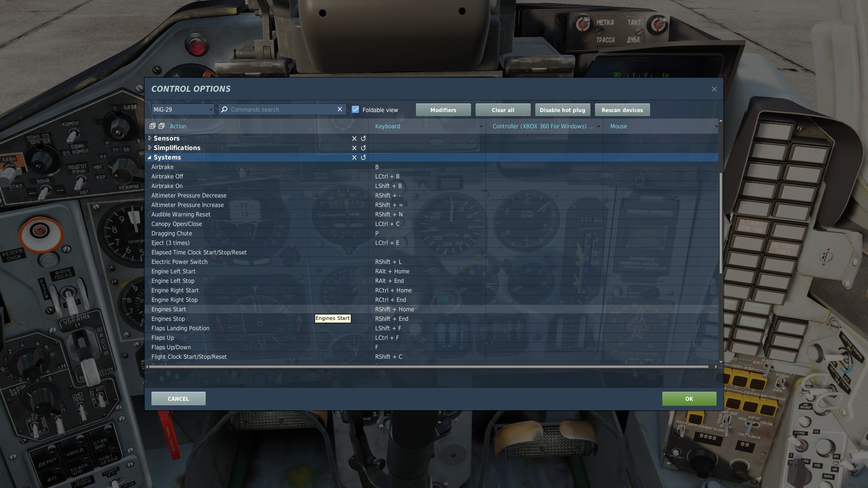Click the magnifier search icon
Image resolution: width=868 pixels, height=488 pixels.
224,109
